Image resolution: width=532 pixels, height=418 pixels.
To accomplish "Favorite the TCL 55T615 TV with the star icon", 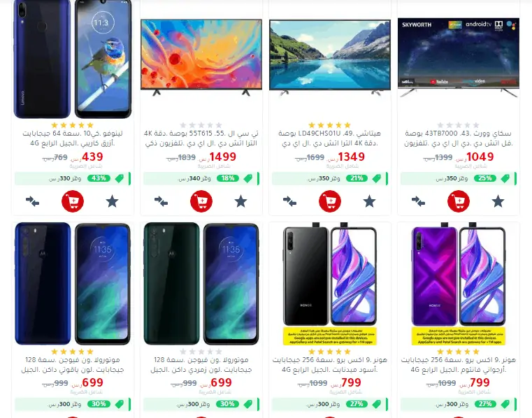I will [x=241, y=201].
